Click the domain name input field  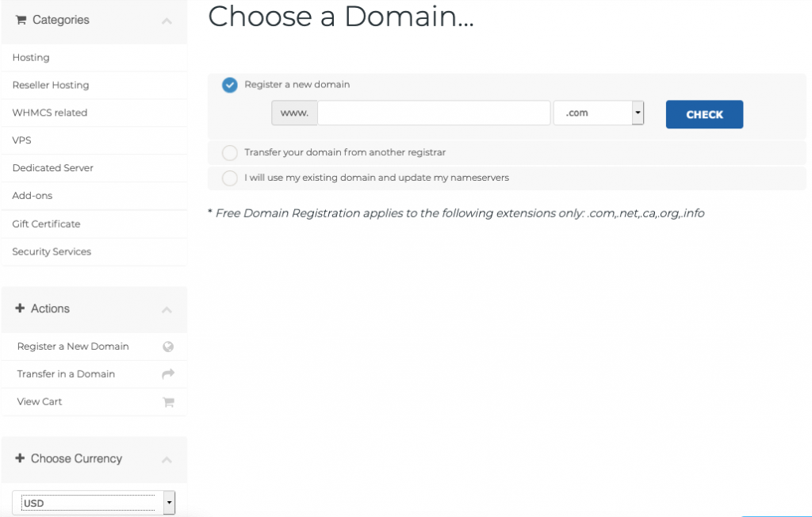(x=434, y=113)
